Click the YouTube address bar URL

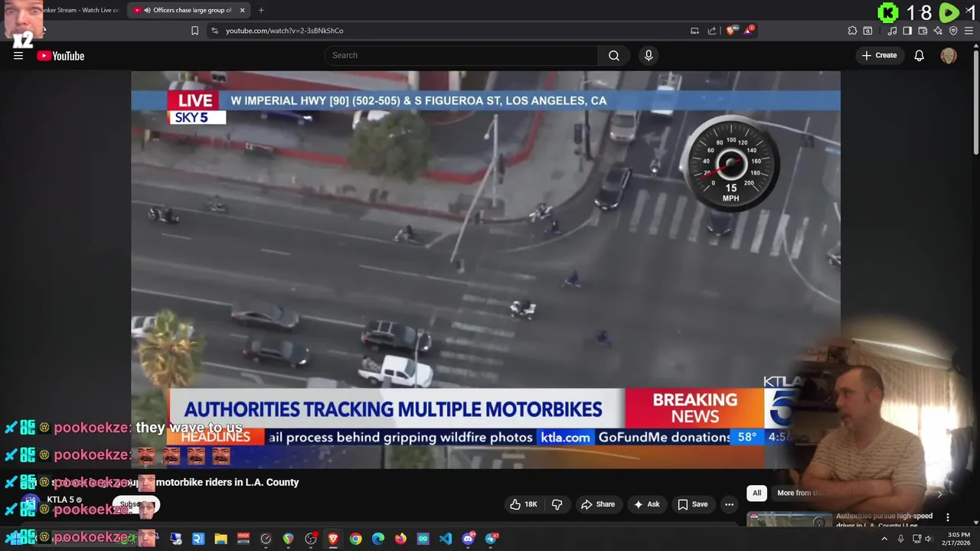(284, 31)
